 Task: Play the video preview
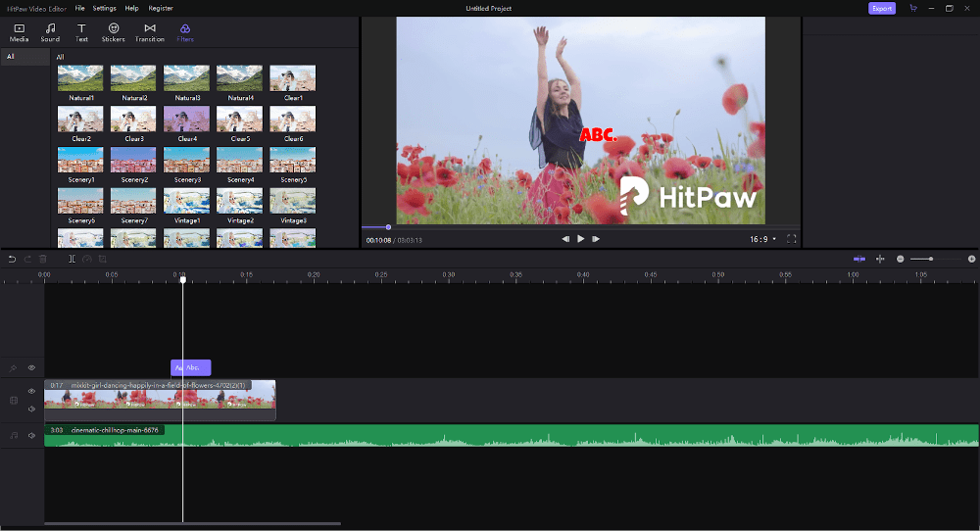coord(580,239)
